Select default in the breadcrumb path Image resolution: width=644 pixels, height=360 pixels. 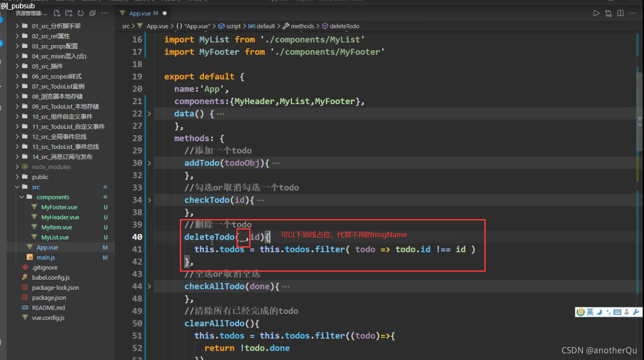[266, 26]
